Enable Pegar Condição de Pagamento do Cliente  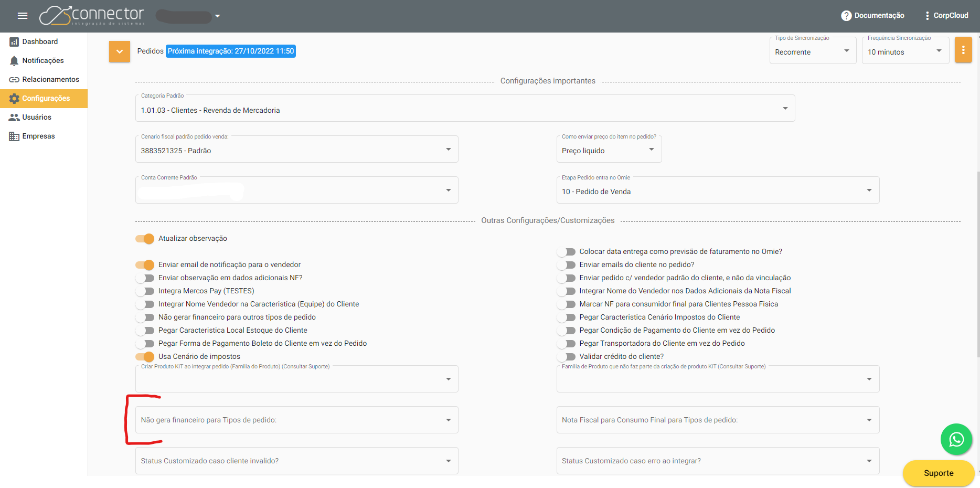coord(566,331)
